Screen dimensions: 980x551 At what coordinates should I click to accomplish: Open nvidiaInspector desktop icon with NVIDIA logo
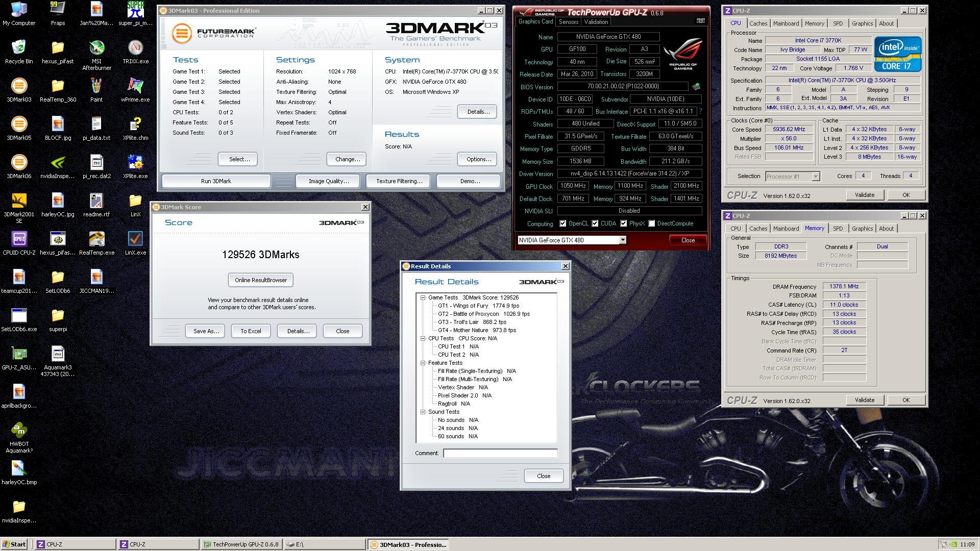coord(58,167)
